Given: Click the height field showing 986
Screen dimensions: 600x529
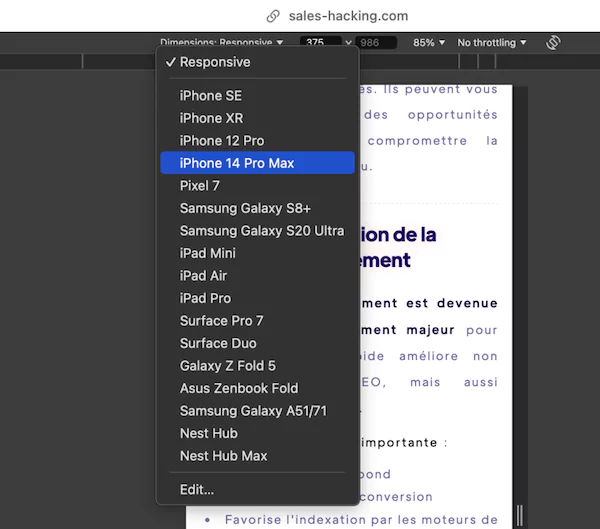Looking at the screenshot, I should (376, 42).
